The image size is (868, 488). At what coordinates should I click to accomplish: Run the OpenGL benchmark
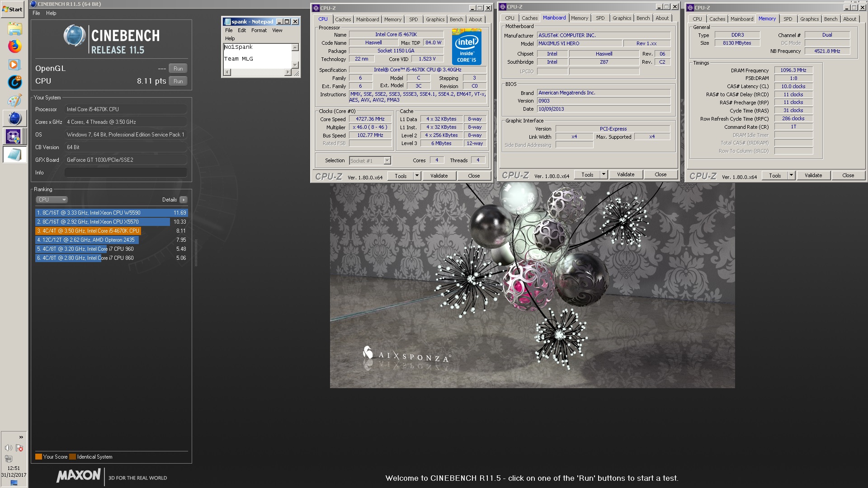[x=178, y=69]
